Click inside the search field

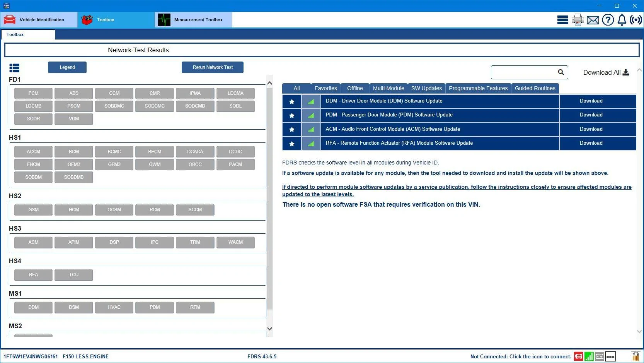pyautogui.click(x=524, y=72)
